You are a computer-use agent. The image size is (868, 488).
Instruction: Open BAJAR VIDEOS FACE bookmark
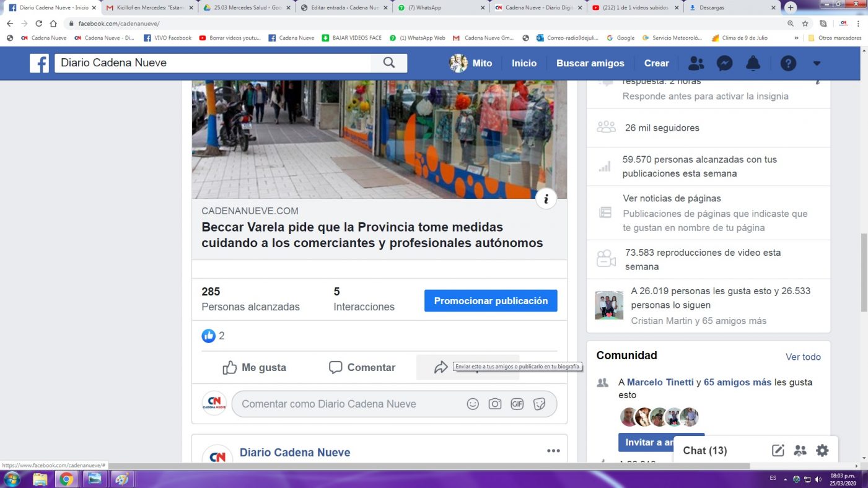click(351, 38)
